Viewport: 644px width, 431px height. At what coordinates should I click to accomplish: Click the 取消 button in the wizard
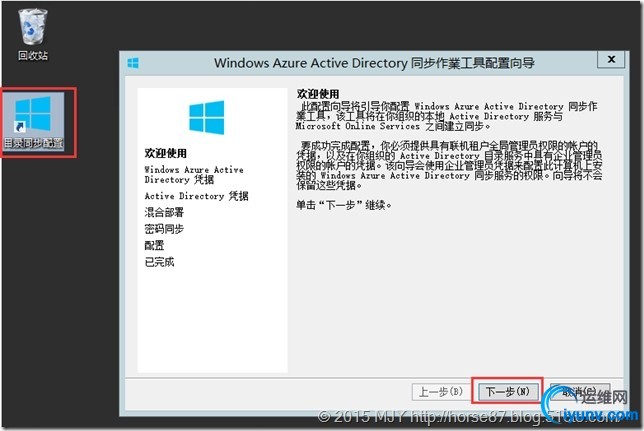(579, 392)
